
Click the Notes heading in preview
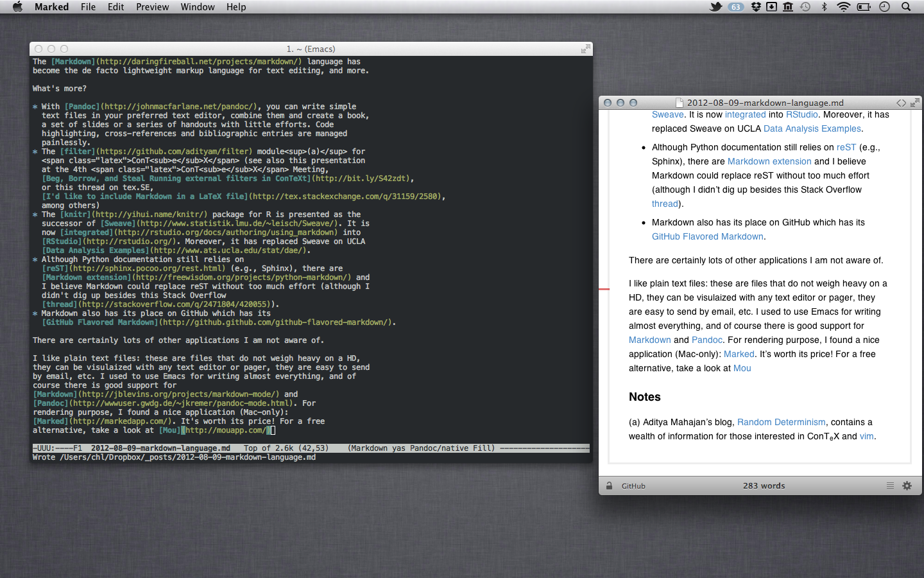[x=645, y=397]
